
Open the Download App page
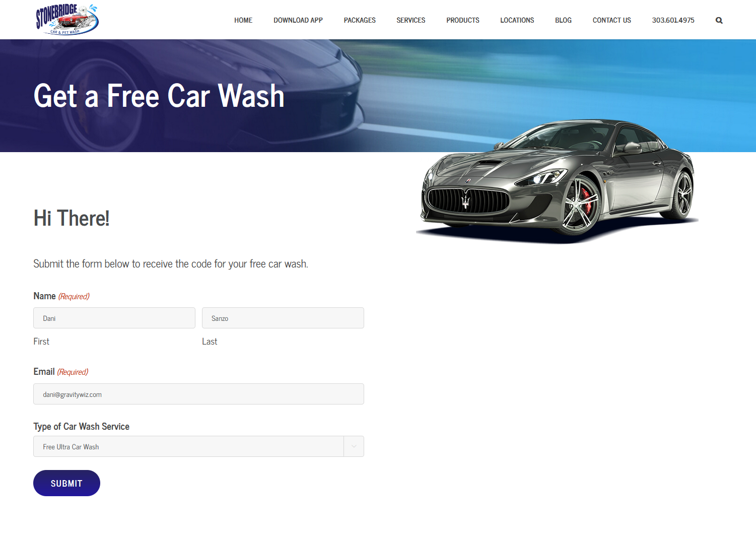(x=298, y=20)
